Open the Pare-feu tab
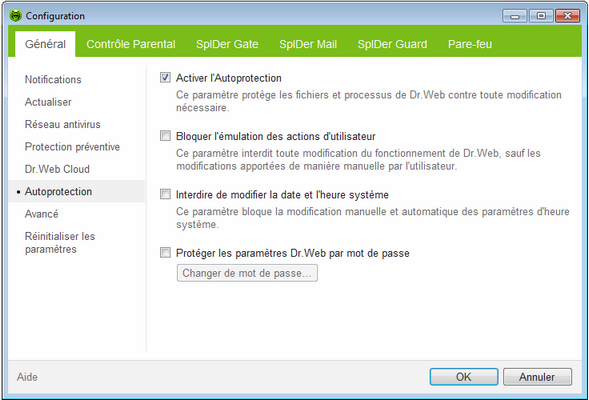Viewport: 589px width, 400px height. 470,44
